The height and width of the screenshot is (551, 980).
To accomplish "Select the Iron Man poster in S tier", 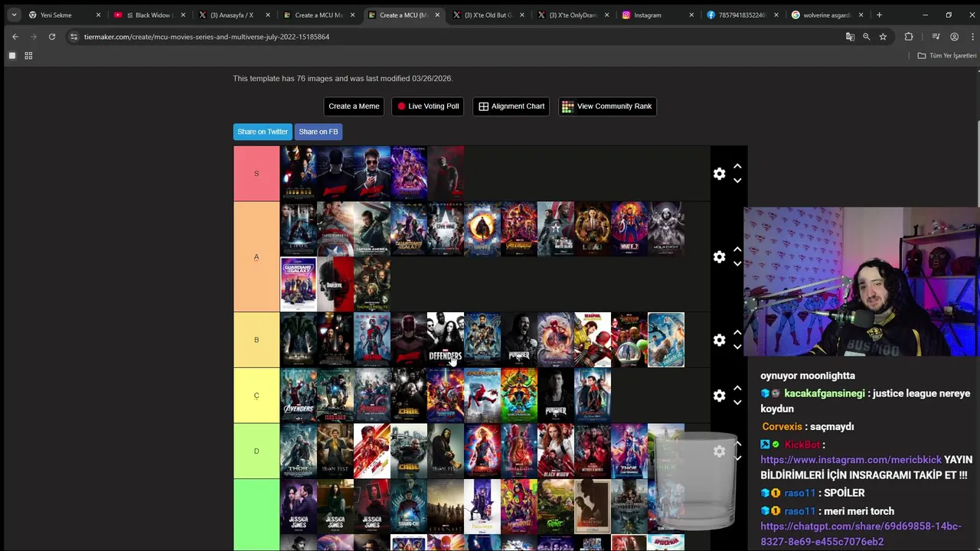I will 299,174.
